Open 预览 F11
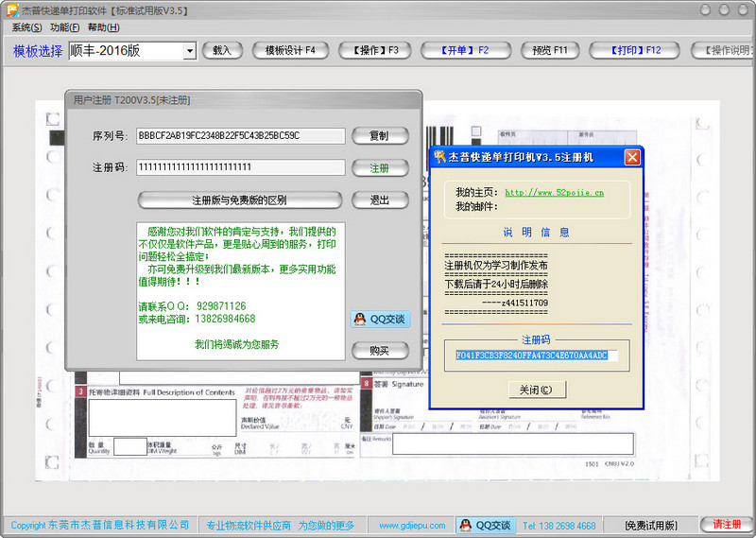Screen dimensions: 756x538 click(550, 50)
